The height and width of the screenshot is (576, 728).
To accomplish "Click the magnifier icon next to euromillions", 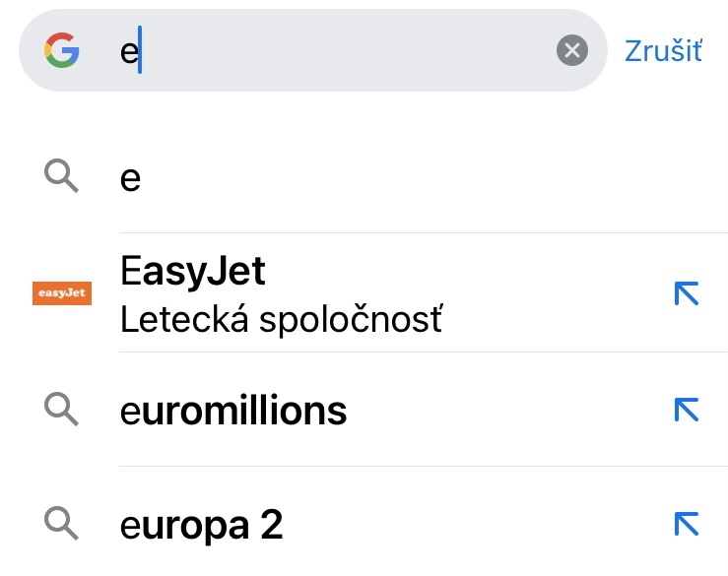I will point(61,409).
